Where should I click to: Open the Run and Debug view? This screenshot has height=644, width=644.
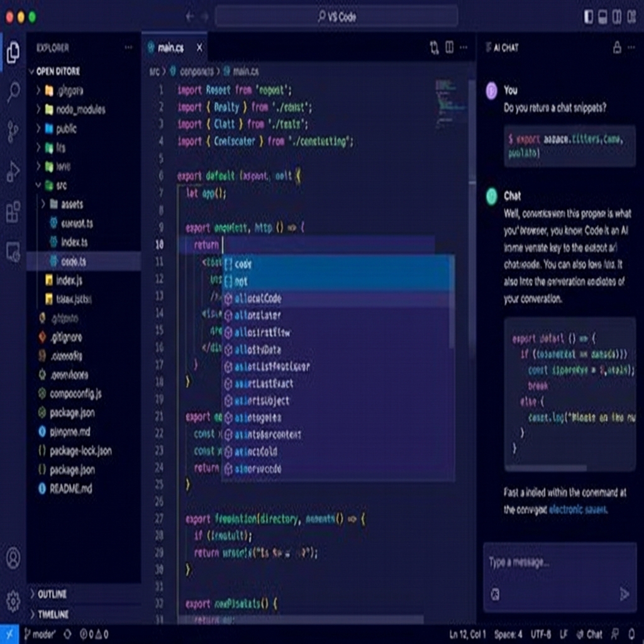[x=14, y=172]
